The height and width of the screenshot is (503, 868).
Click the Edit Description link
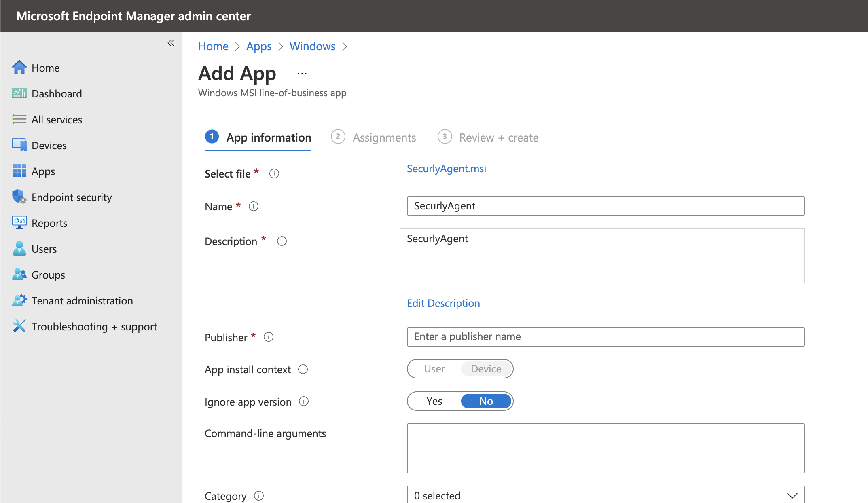tap(443, 303)
